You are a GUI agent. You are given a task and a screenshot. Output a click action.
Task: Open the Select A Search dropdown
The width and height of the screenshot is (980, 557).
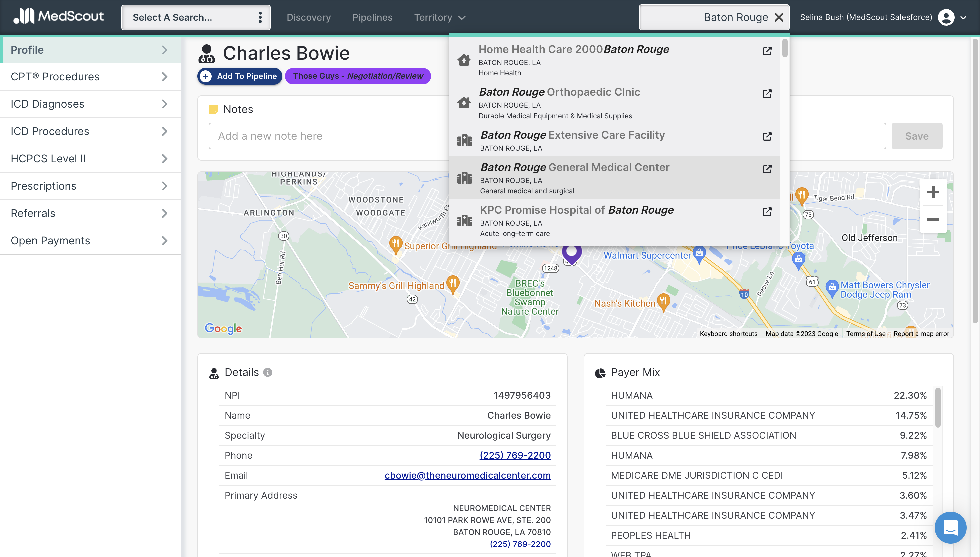(x=196, y=17)
